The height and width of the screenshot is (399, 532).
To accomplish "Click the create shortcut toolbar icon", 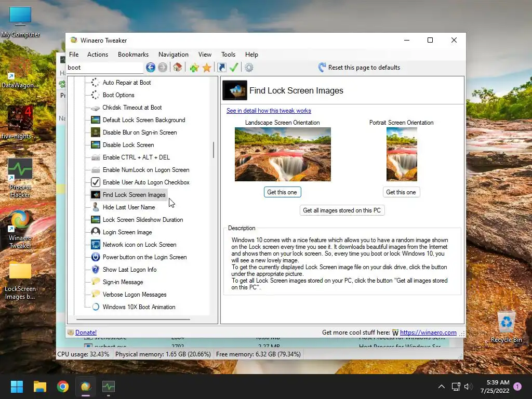I will [x=221, y=68].
